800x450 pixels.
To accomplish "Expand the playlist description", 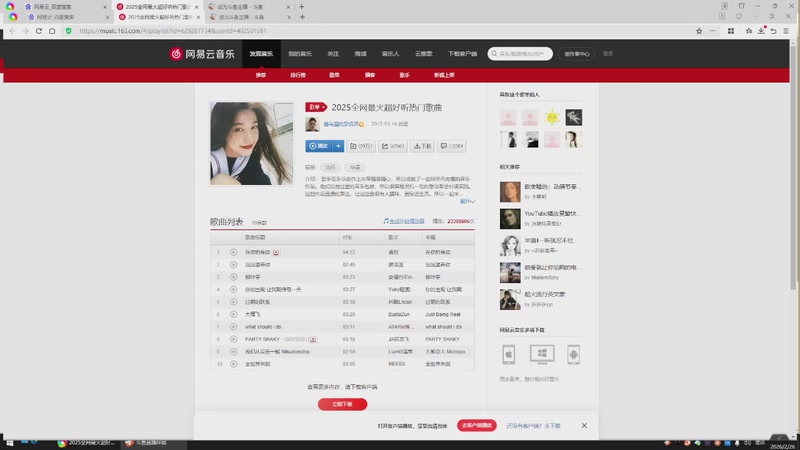I will 467,202.
